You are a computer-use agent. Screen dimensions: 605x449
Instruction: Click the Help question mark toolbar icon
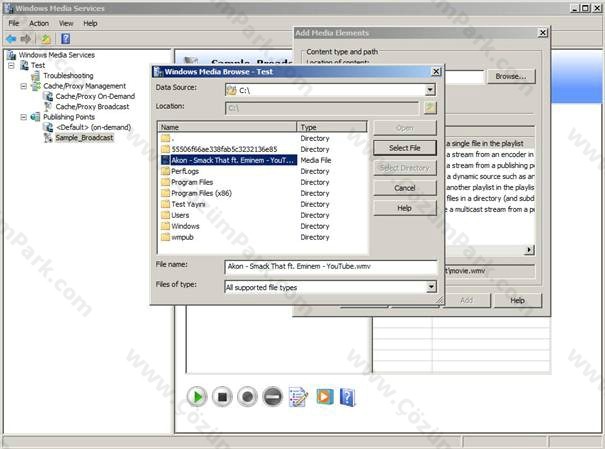[66, 39]
